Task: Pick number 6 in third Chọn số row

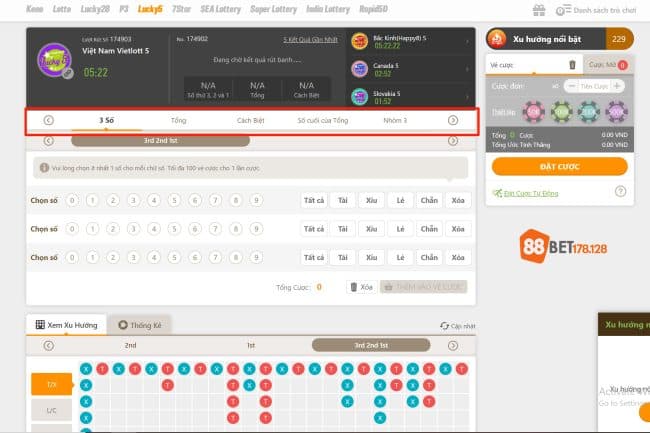Action: click(x=195, y=257)
